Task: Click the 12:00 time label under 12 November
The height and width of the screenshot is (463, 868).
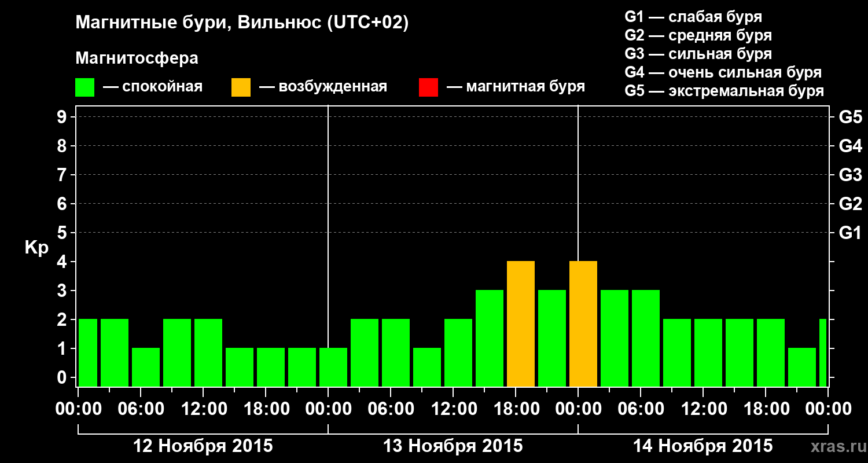Action: 203,409
